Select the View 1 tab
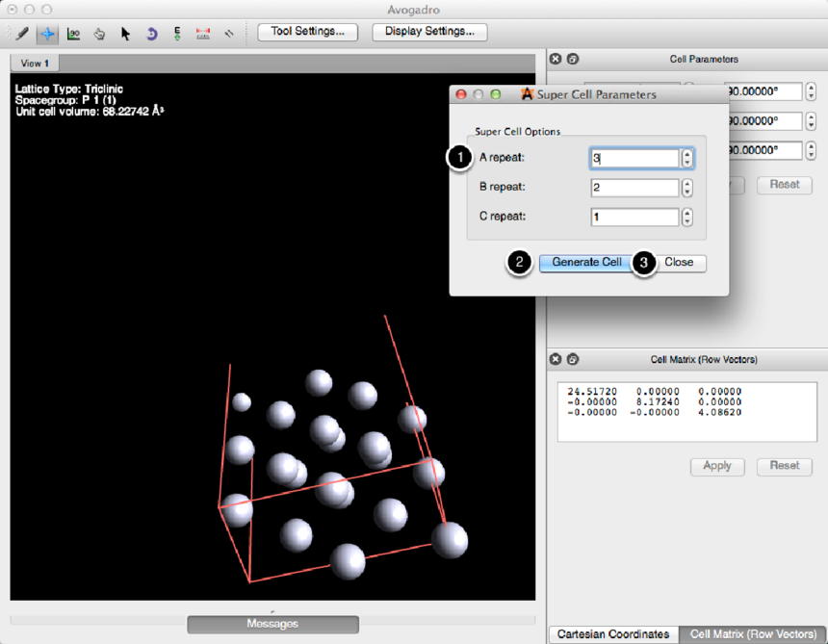 [x=35, y=64]
